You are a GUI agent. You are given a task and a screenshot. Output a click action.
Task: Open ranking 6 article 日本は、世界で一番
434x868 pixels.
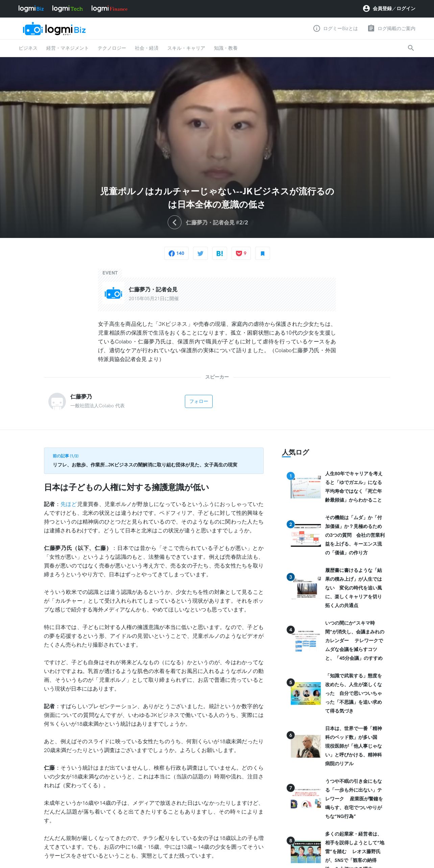pos(354,746)
